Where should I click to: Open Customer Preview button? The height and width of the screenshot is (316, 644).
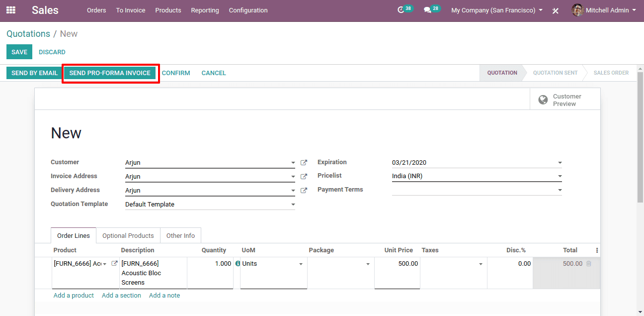click(565, 100)
